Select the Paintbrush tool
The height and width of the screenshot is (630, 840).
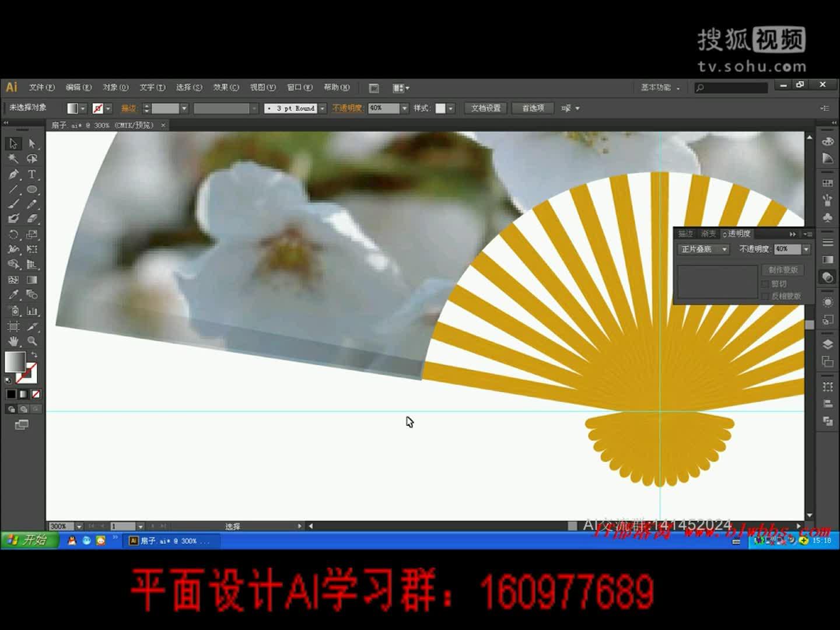coord(13,204)
